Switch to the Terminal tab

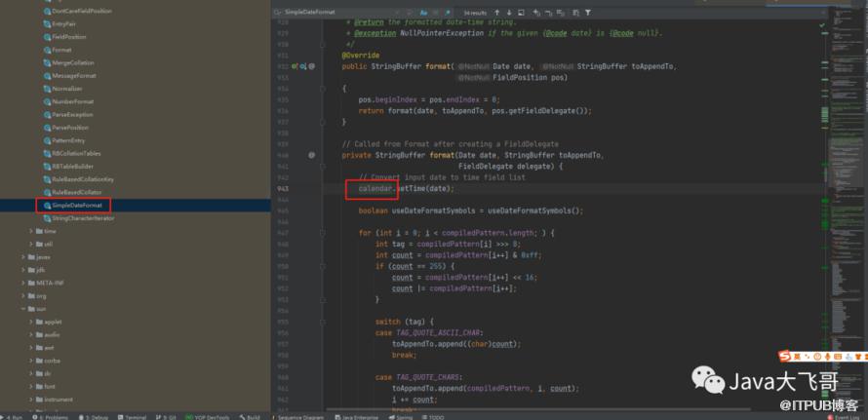[132, 416]
